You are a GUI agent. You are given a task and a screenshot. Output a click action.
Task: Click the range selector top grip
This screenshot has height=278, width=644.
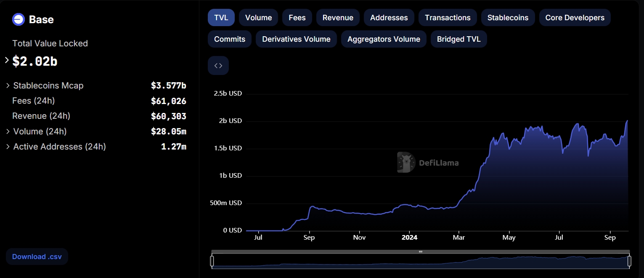point(421,252)
